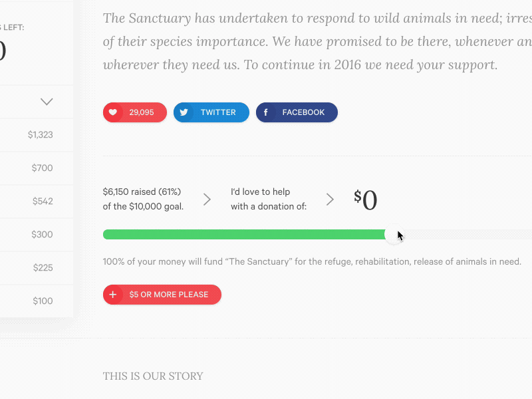Screen dimensions: 532x399
Task: Click the arrow after the $10,000 goal text
Action: point(206,199)
